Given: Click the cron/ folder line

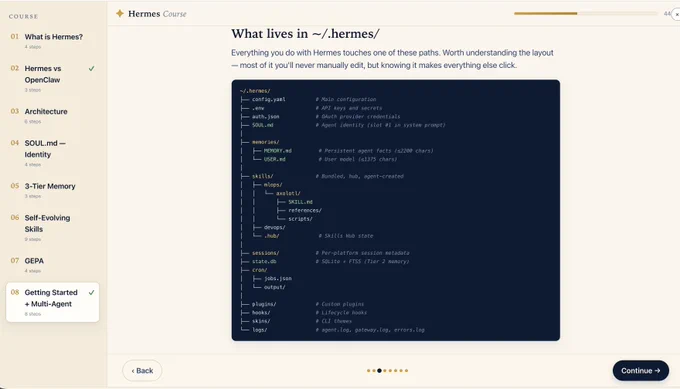Looking at the screenshot, I should point(259,270).
